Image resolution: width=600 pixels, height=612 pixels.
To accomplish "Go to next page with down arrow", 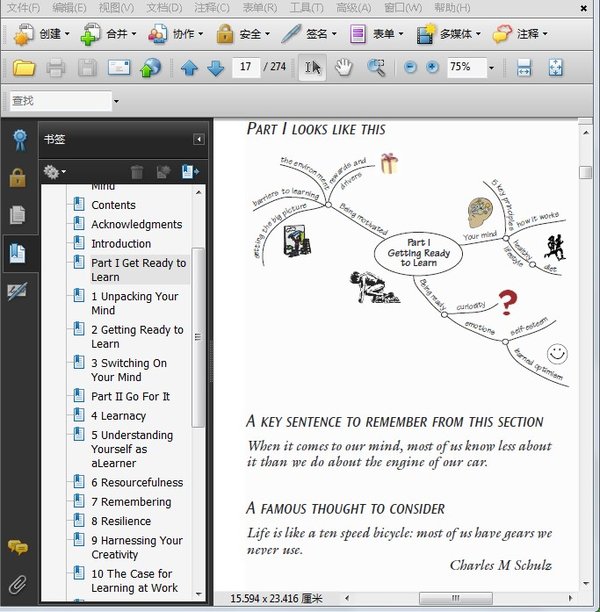I will [x=215, y=68].
